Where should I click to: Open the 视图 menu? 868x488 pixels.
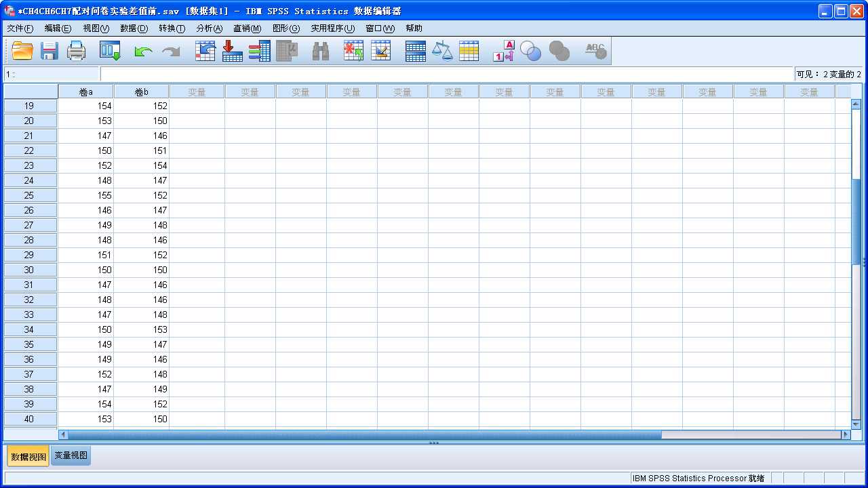96,28
